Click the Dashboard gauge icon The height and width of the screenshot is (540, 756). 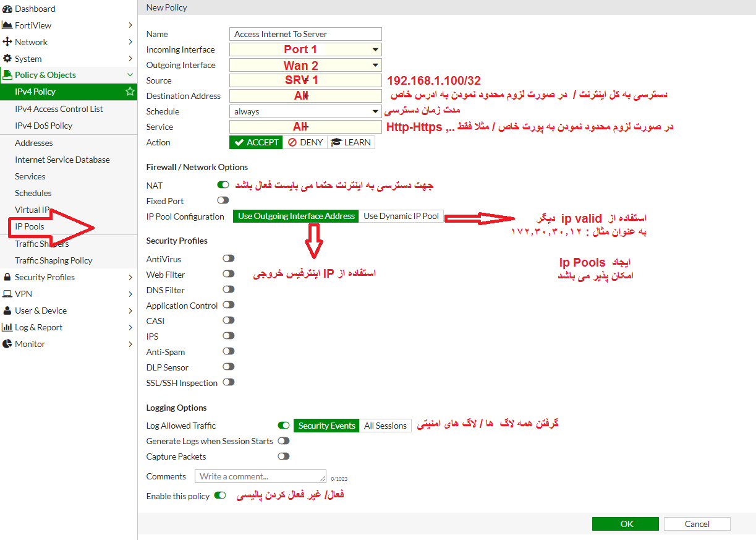click(7, 9)
